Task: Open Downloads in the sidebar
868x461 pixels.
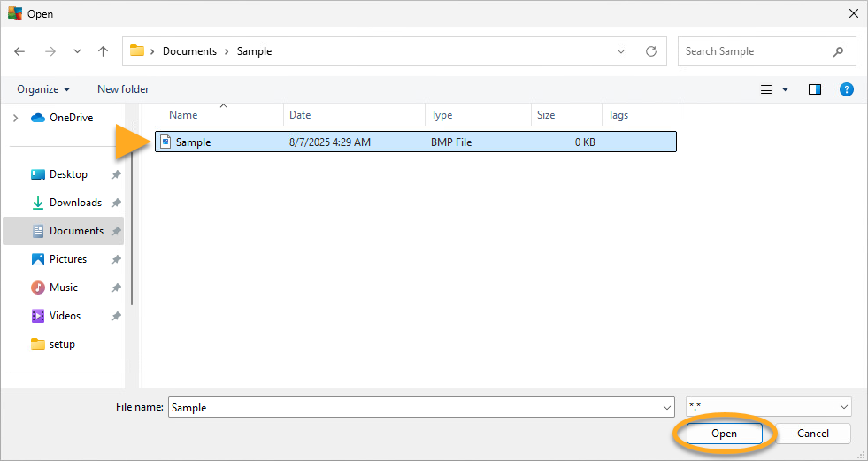Action: (x=75, y=203)
